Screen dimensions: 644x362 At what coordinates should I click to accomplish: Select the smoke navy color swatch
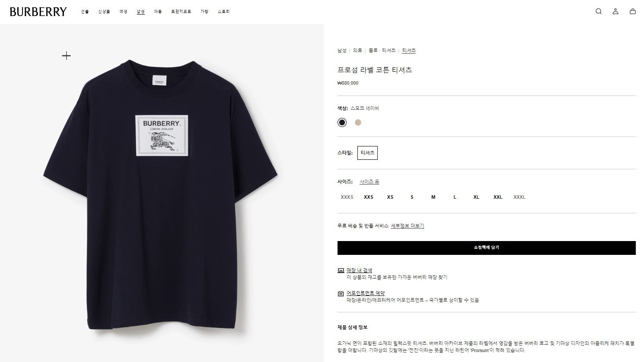pyautogui.click(x=342, y=122)
